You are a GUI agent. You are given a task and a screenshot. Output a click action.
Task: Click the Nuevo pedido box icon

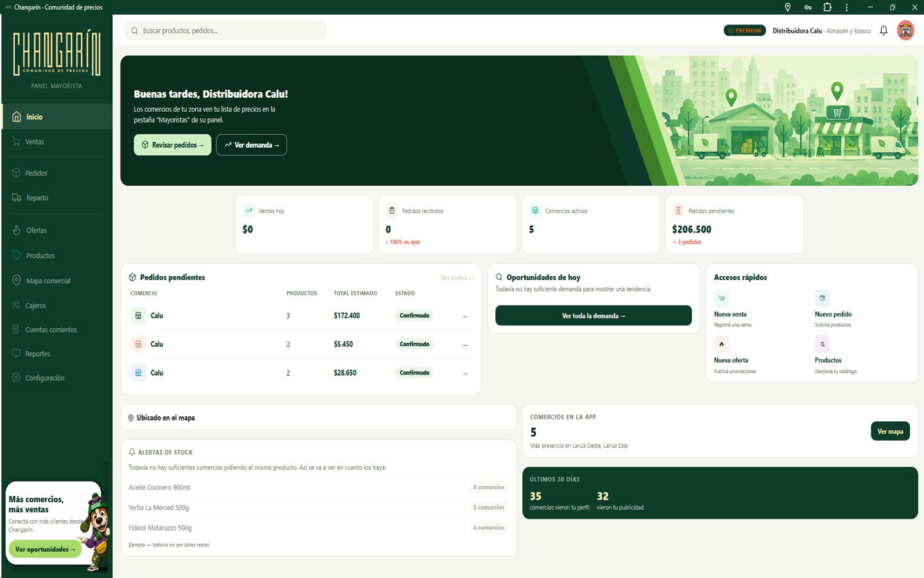pyautogui.click(x=822, y=298)
